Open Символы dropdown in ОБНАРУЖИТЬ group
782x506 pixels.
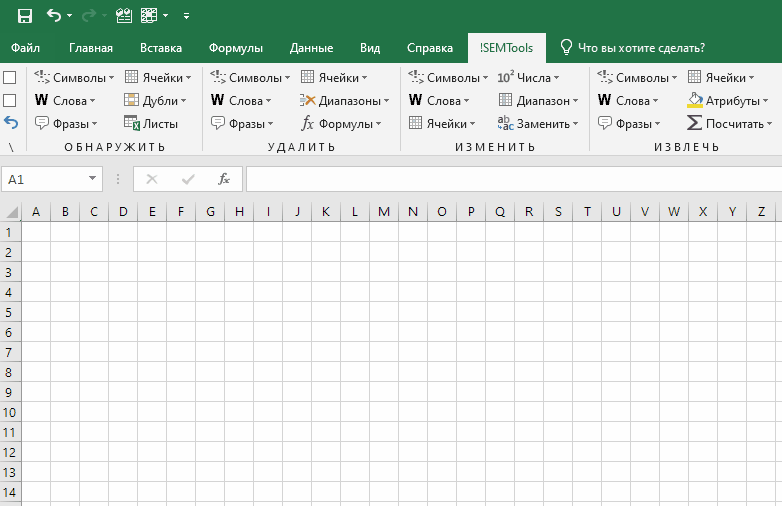coord(74,78)
